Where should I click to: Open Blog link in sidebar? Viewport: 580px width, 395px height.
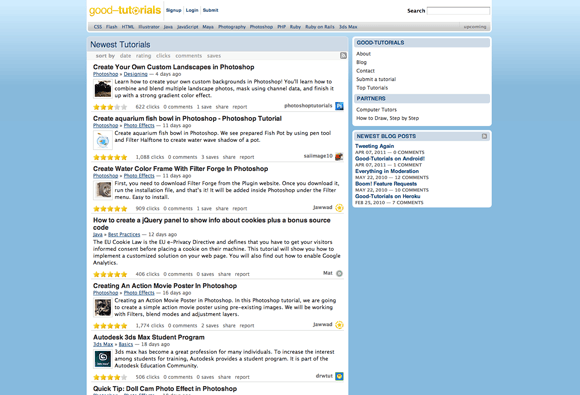(361, 62)
